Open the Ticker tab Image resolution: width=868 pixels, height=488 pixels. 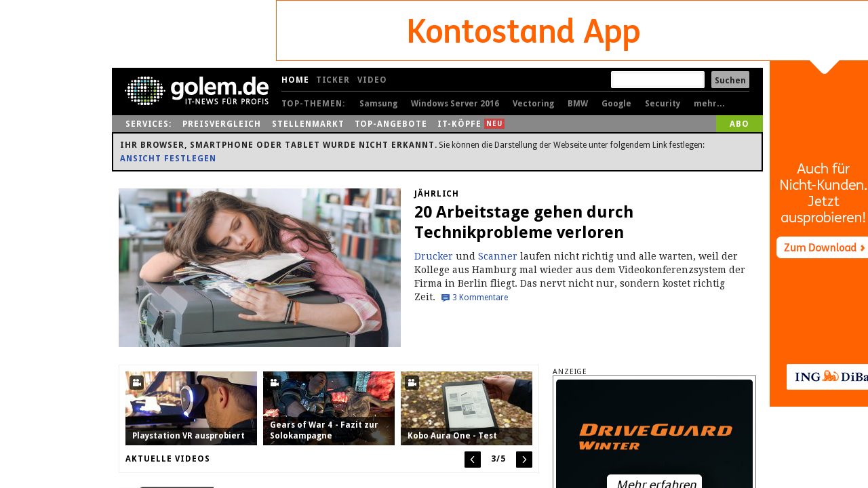tap(333, 80)
